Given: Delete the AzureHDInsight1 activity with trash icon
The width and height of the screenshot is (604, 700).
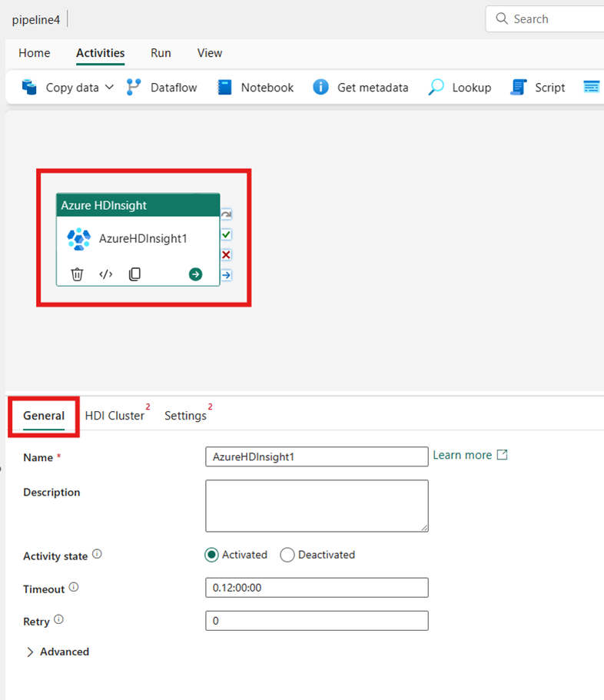Looking at the screenshot, I should 78,274.
